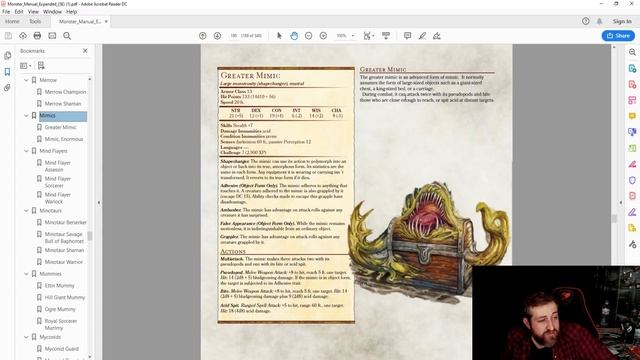Select the Greater Mimic bookmark
This screenshot has height=360, width=640.
(x=60, y=127)
